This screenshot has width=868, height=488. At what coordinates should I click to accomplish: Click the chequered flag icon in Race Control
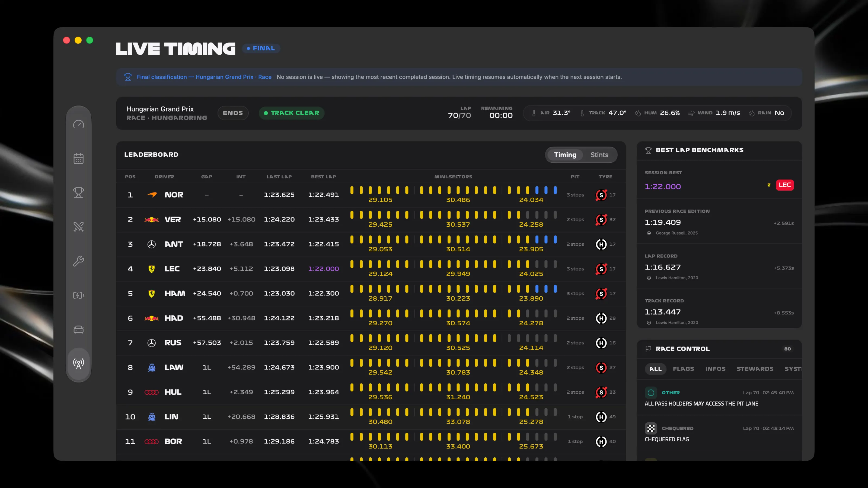[x=651, y=428]
